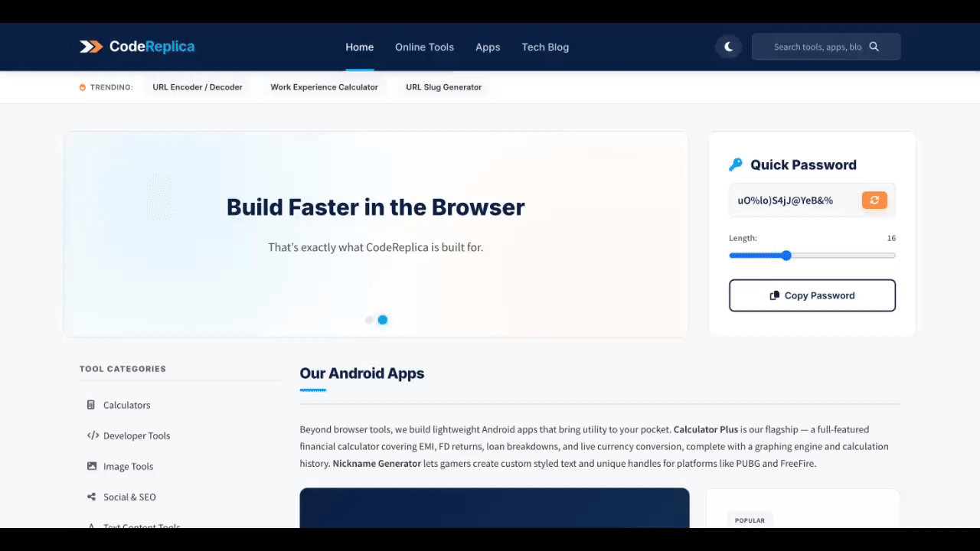The image size is (980, 551).
Task: Click the 'TOOL CATEGORIES' heading
Action: [122, 369]
